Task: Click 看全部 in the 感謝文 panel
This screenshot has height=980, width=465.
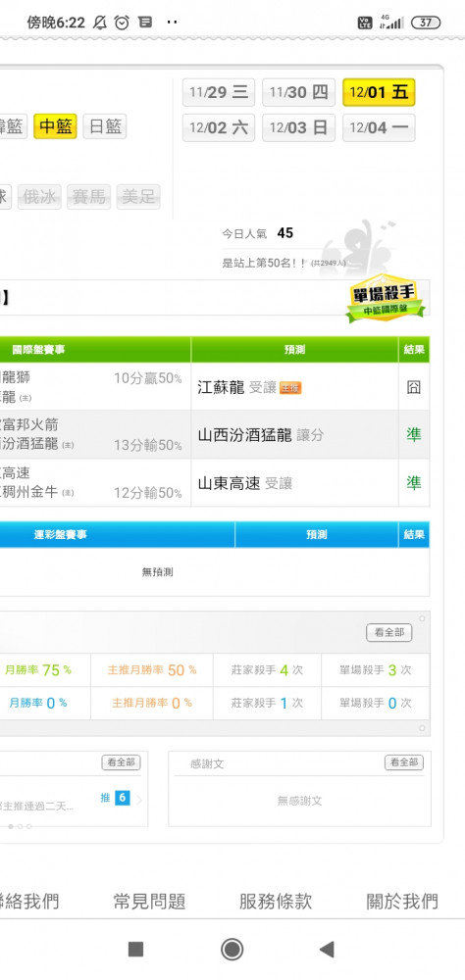Action: 403,762
